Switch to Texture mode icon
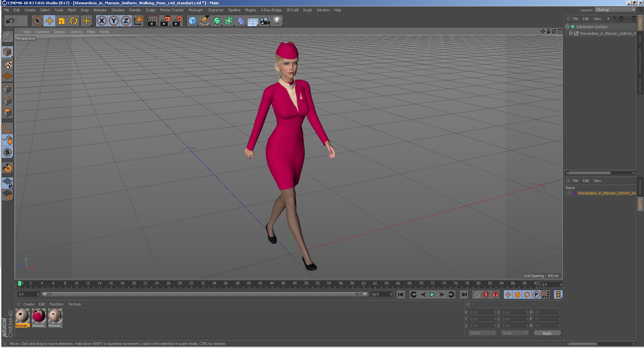Screen dimensions: 644x348 pos(7,64)
